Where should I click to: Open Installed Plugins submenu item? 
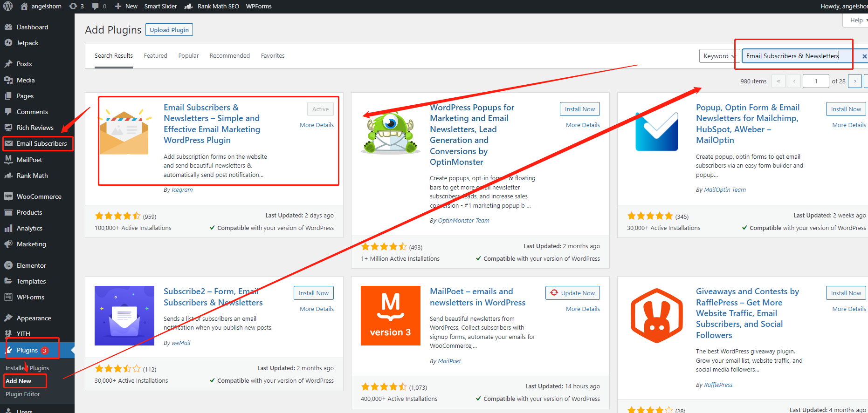pyautogui.click(x=27, y=368)
